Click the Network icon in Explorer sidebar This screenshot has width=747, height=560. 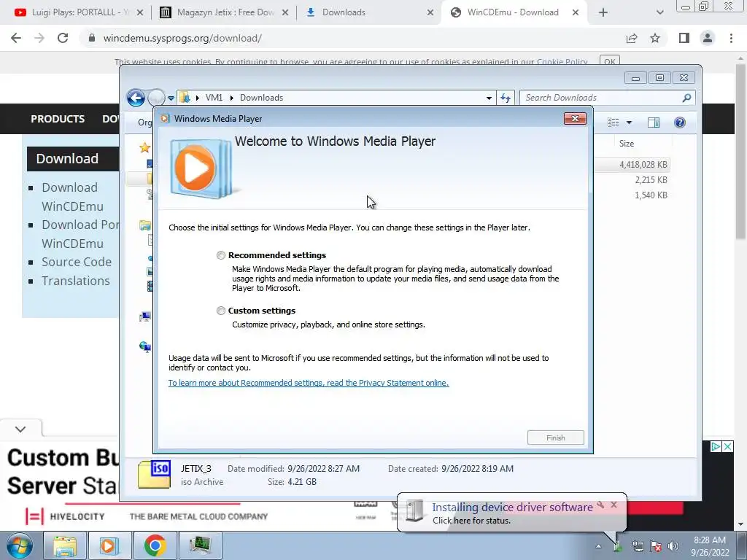(x=145, y=346)
